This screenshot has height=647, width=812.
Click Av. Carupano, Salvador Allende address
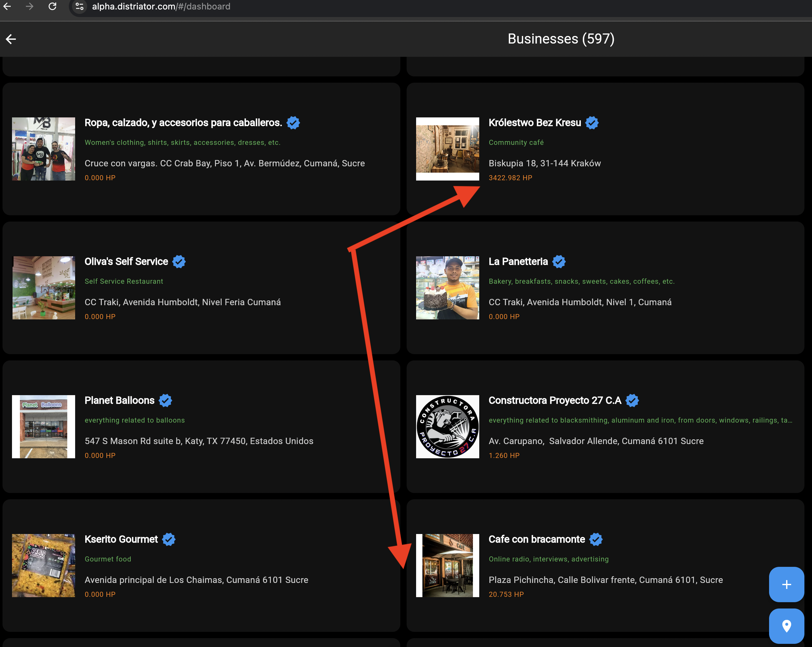click(596, 441)
